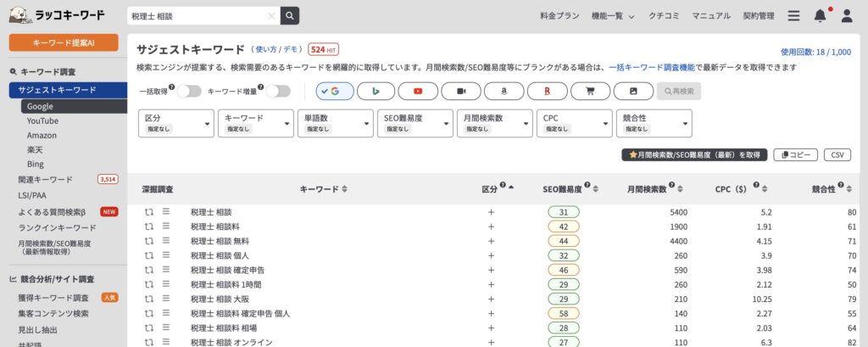Select 関連キーワード in the sidebar
The width and height of the screenshot is (868, 347).
pyautogui.click(x=46, y=179)
